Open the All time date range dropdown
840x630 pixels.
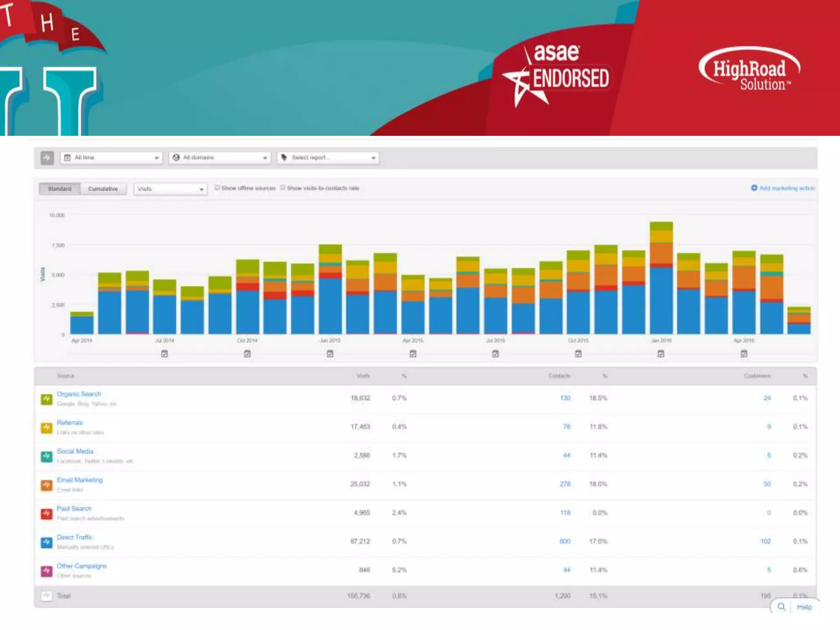(111, 158)
